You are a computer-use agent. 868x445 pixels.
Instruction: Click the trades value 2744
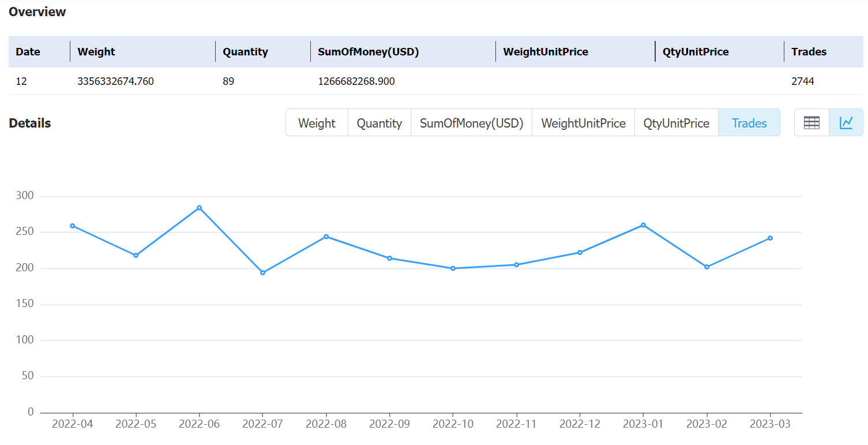pos(803,81)
